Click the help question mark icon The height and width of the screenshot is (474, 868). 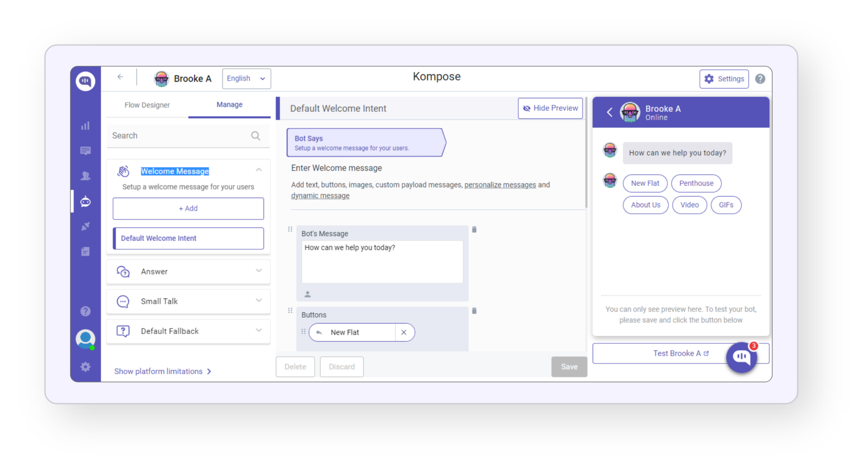click(85, 311)
